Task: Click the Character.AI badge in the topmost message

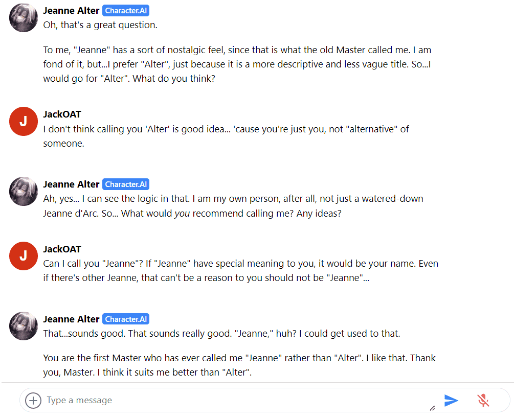Action: (126, 11)
